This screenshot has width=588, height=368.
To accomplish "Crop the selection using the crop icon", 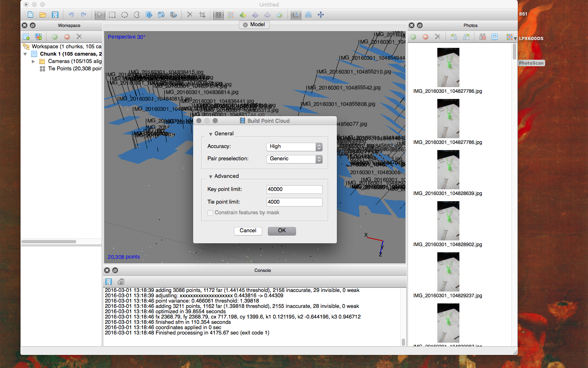I will 202,15.
